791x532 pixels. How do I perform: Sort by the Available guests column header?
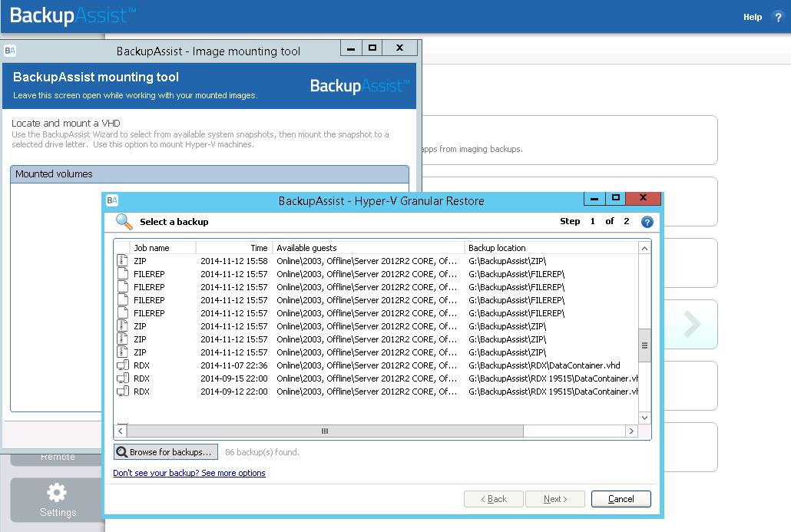tap(369, 248)
